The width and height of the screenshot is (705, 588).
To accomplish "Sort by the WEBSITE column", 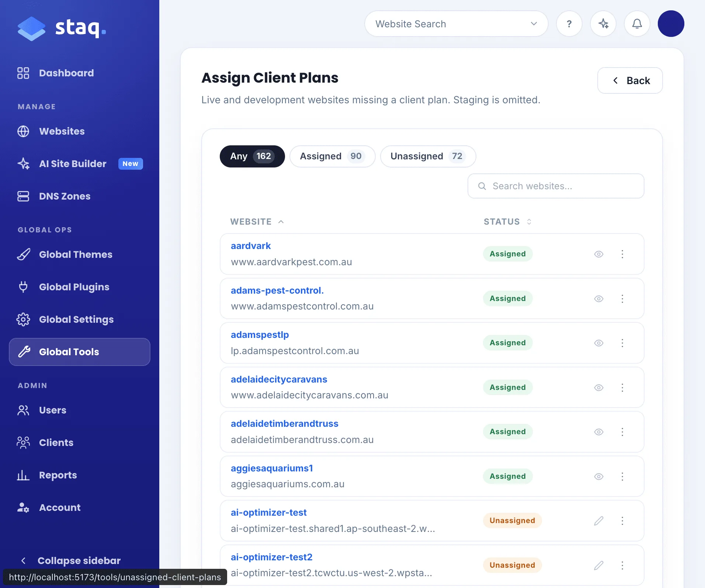I will [x=257, y=222].
